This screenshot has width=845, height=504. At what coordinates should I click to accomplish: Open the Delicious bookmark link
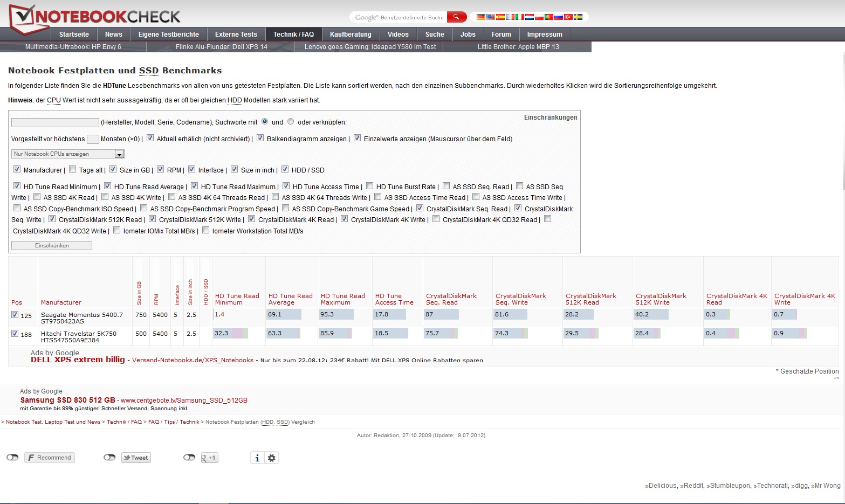(663, 486)
